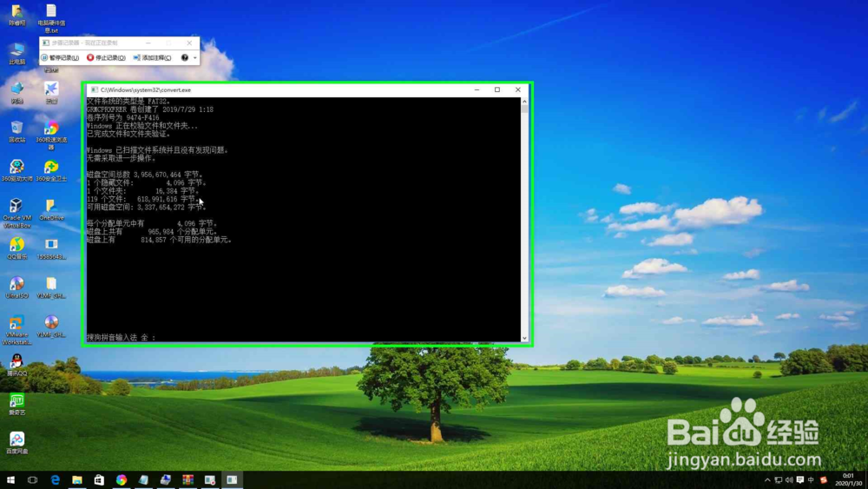Launch 腾讯QQ desktop shortcut
Screen dimensions: 868x489
click(17, 366)
